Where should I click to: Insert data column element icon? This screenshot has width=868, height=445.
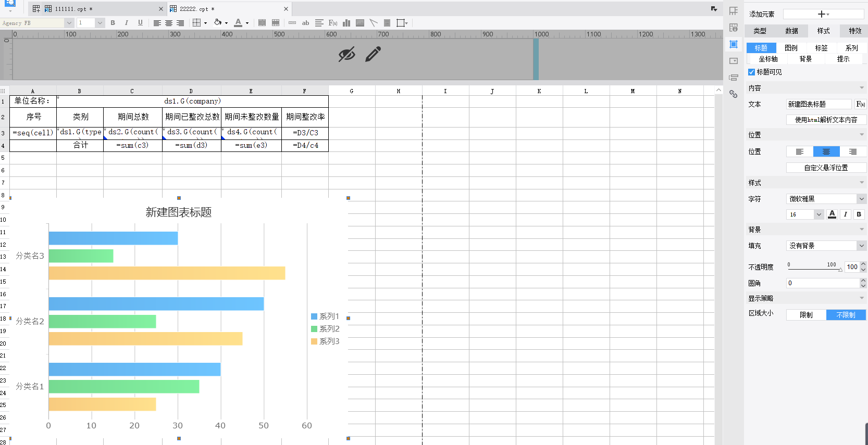pyautogui.click(x=292, y=23)
